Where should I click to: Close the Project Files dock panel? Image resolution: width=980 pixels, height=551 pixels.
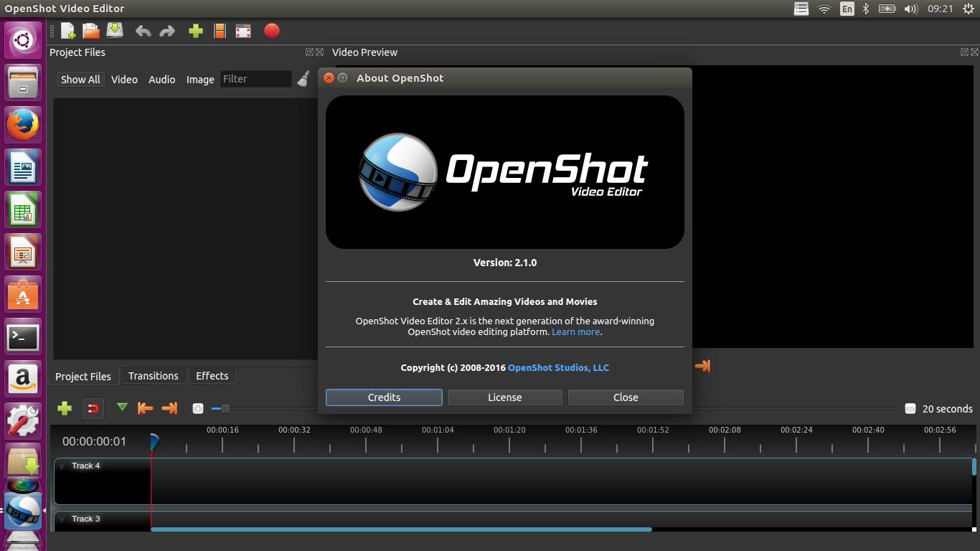[x=320, y=52]
